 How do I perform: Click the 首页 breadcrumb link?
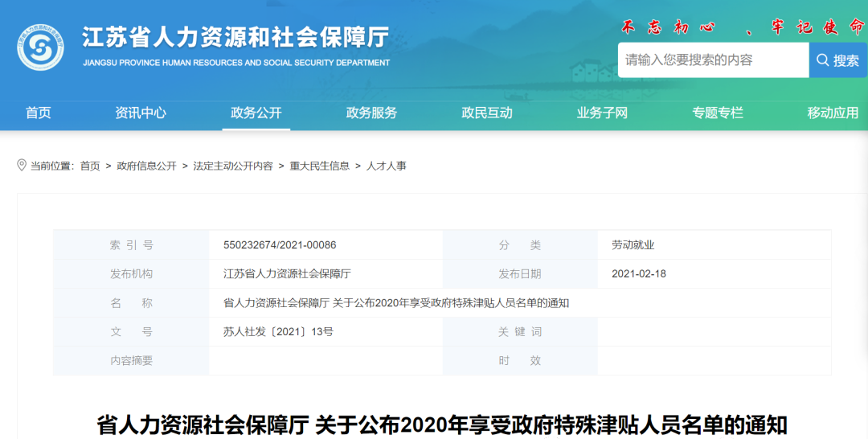click(90, 166)
